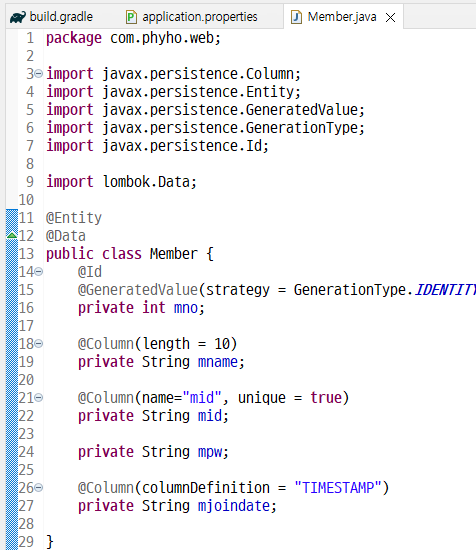The height and width of the screenshot is (550, 476).
Task: Click the green override marker at line 12
Action: pos(12,235)
